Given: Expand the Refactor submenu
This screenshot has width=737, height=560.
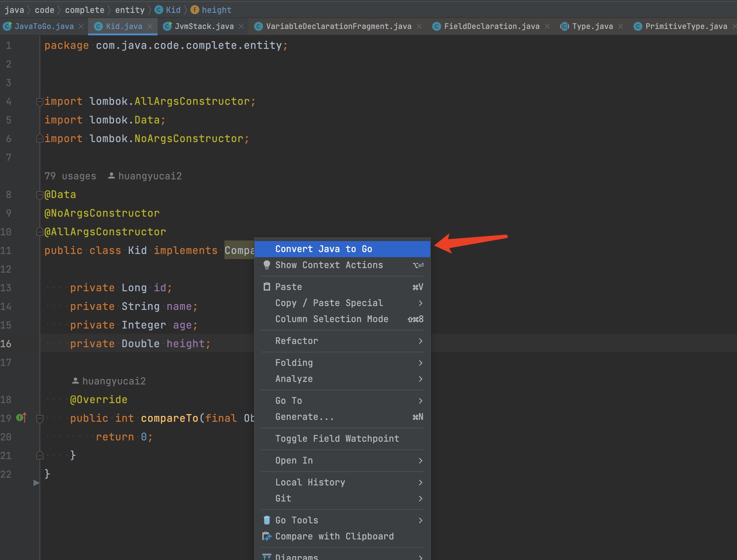Looking at the screenshot, I should click(297, 341).
